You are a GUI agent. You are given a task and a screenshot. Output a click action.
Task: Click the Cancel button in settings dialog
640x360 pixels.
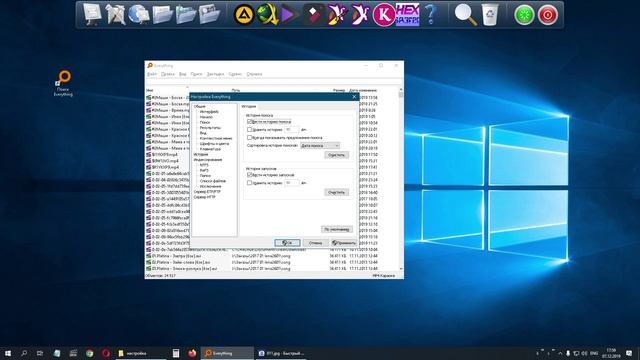point(316,243)
